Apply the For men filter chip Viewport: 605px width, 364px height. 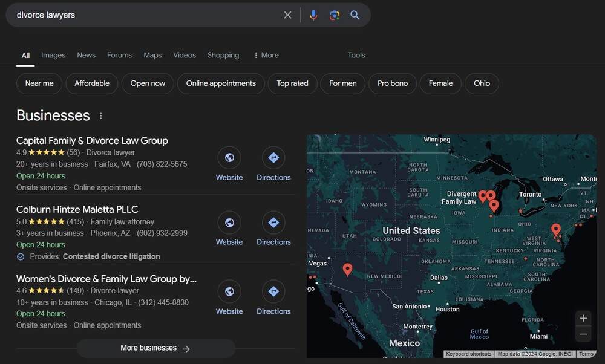tap(342, 83)
